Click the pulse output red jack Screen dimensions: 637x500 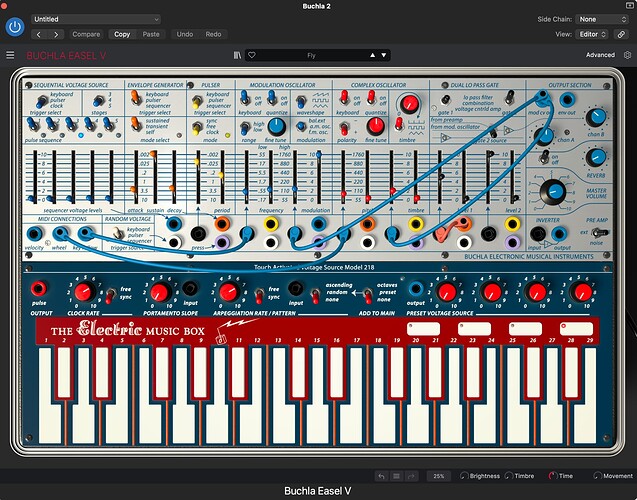(39, 289)
